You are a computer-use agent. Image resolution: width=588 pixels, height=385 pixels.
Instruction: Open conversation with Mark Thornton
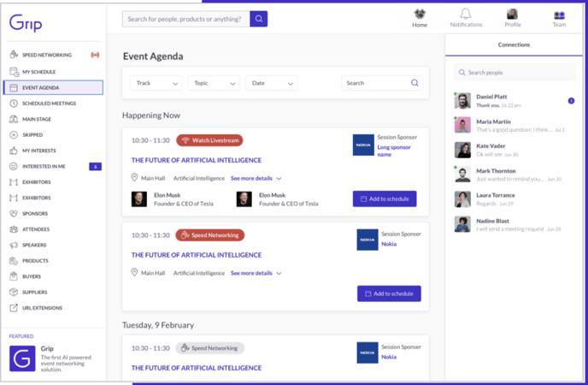(514, 175)
